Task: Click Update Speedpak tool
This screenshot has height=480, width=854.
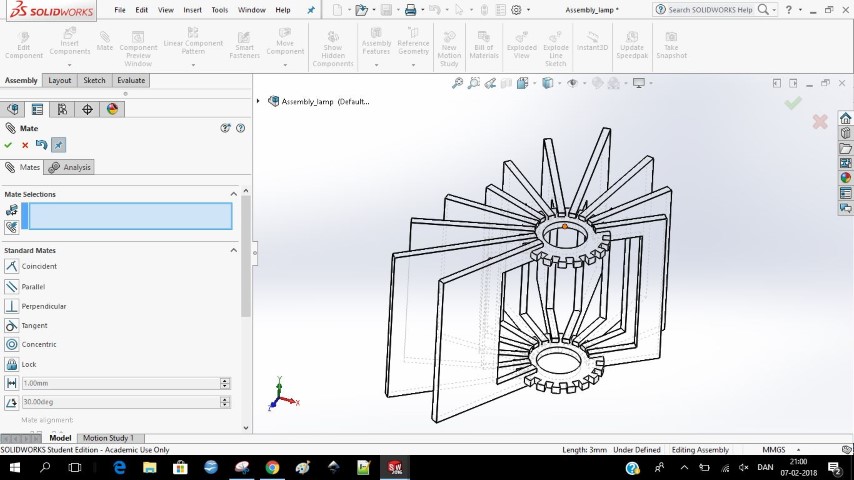Action: pos(632,45)
